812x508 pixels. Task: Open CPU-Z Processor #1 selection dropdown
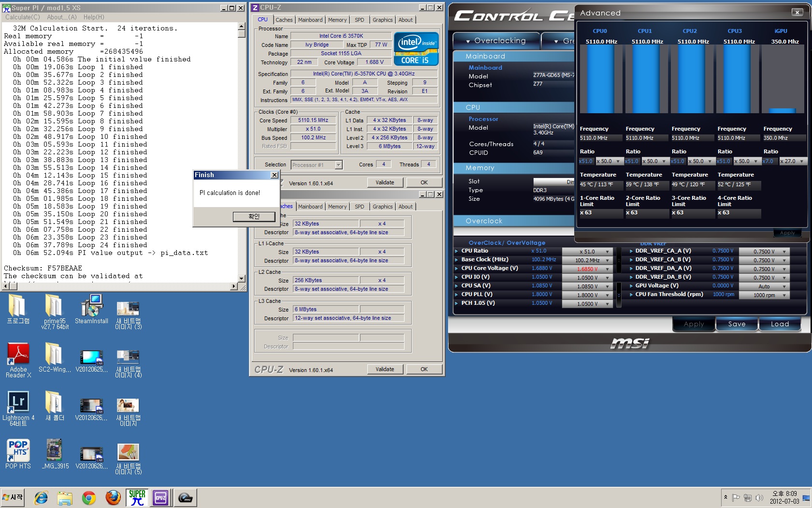point(338,165)
